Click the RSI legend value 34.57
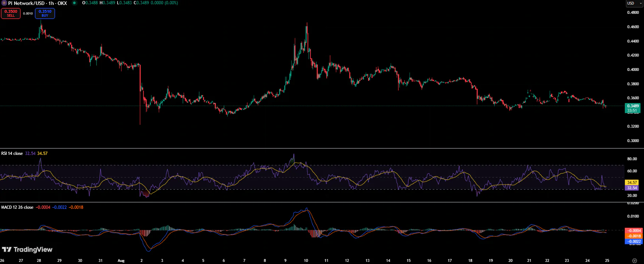This screenshot has width=644, height=264. click(x=42, y=153)
